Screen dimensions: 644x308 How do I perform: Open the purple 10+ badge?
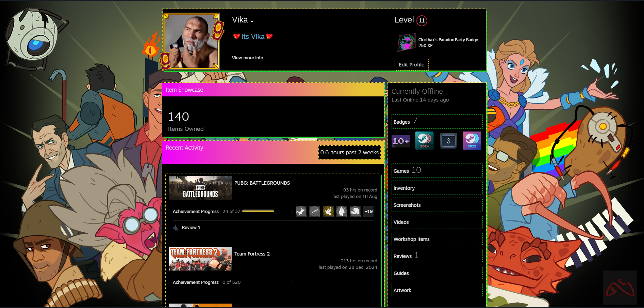400,141
